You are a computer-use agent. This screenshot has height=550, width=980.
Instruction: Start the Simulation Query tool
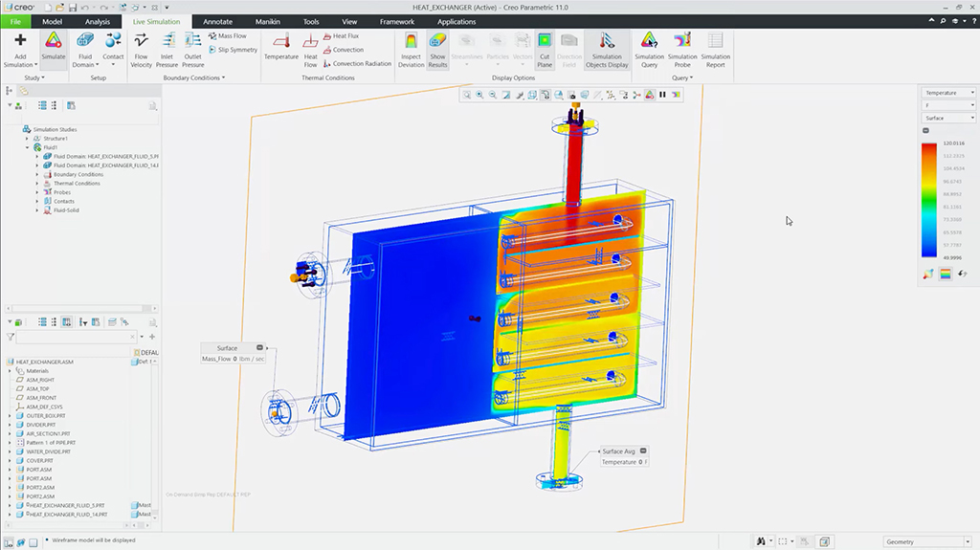coord(649,50)
